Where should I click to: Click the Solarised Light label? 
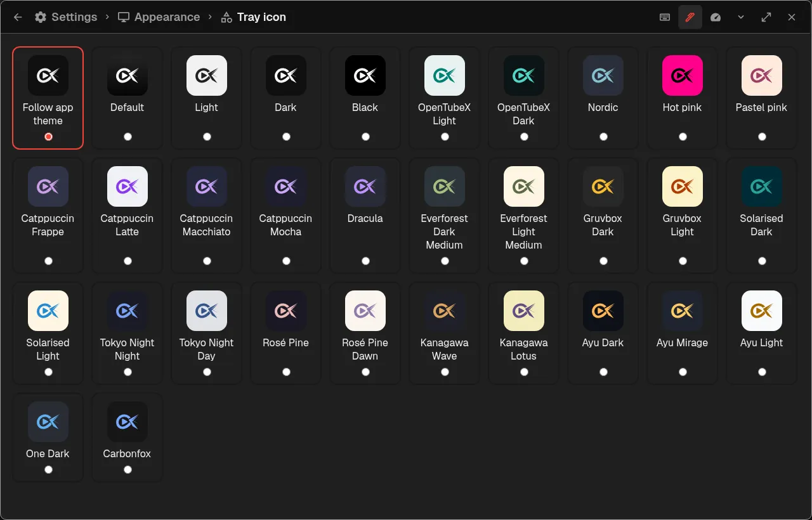(48, 349)
